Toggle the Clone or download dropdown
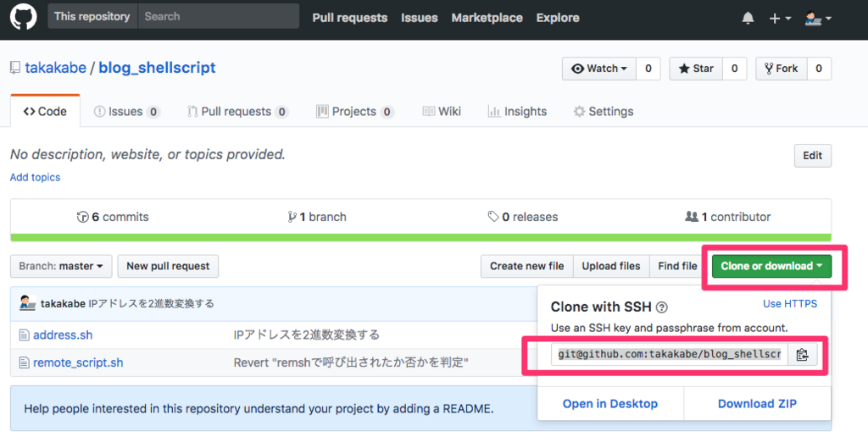 point(771,266)
